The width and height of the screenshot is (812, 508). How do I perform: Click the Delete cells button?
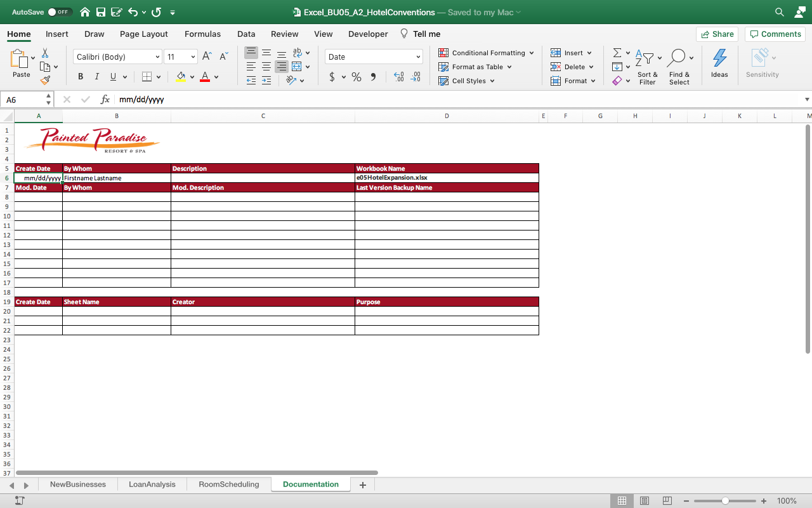(x=569, y=67)
